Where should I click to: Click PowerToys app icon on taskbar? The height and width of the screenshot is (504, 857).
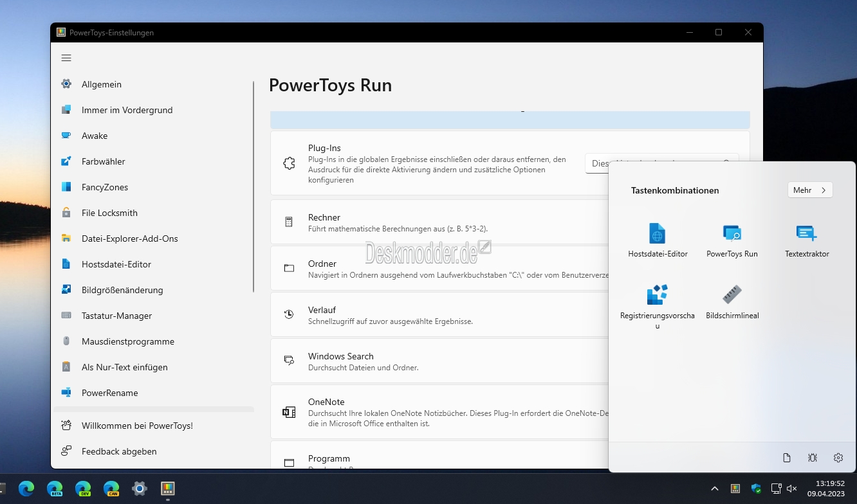168,488
